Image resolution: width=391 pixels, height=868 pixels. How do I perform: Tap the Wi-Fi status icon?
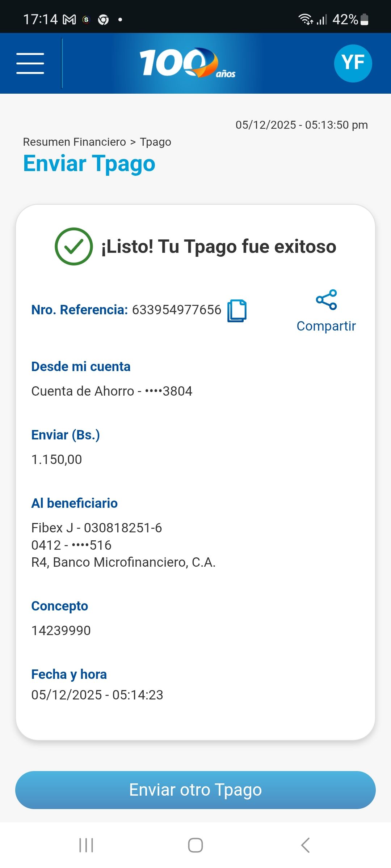[x=305, y=19]
